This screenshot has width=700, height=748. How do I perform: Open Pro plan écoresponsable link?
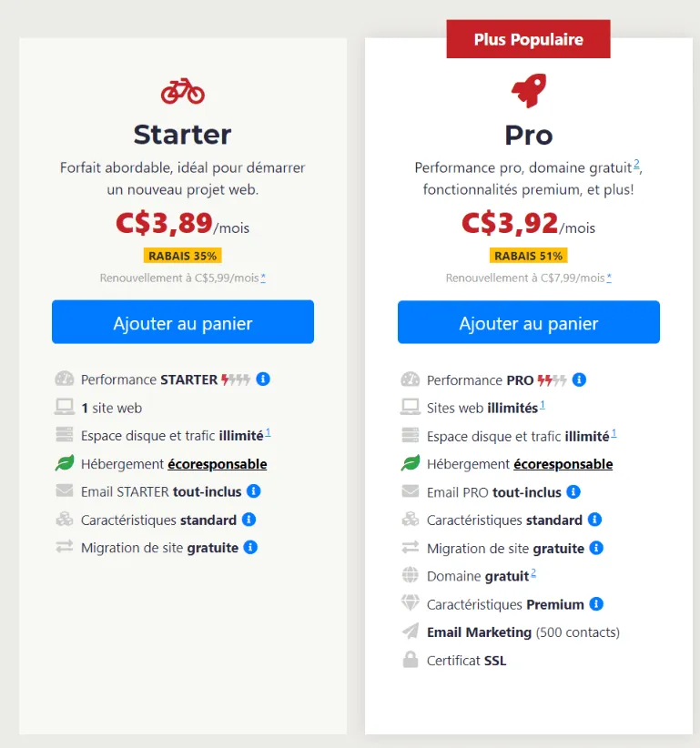(563, 464)
